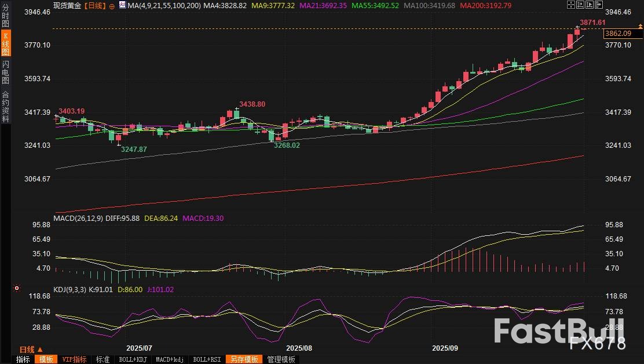Open the 【日线】 period dropdown in chart header

tap(95, 5)
